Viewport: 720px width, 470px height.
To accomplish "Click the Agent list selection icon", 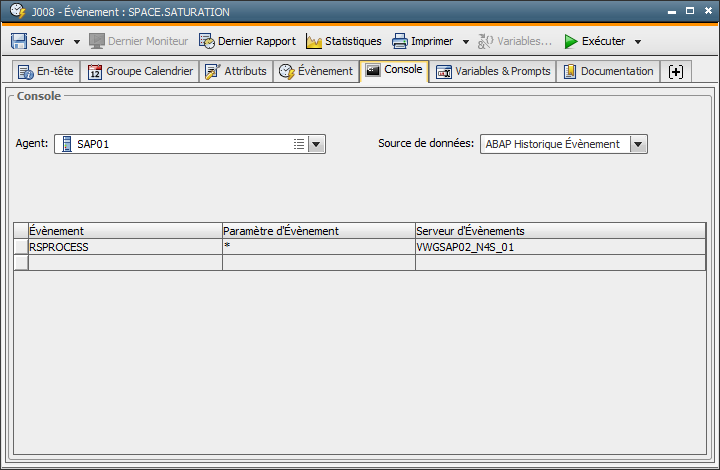I will click(299, 144).
